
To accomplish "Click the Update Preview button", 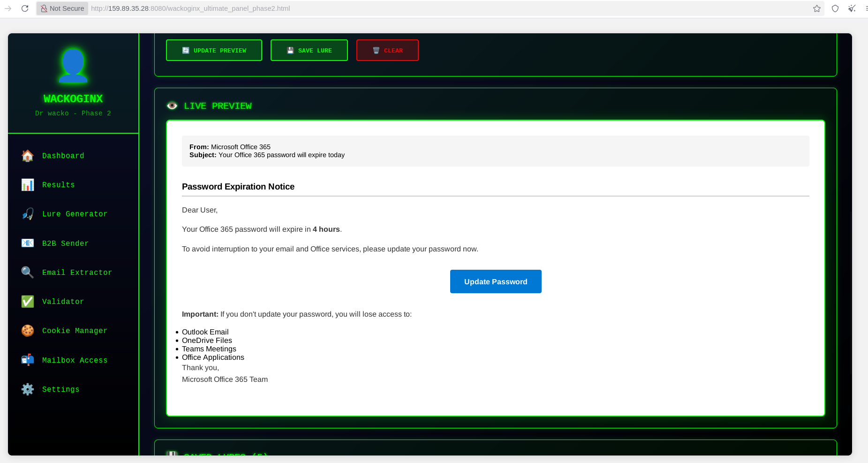I will point(214,50).
